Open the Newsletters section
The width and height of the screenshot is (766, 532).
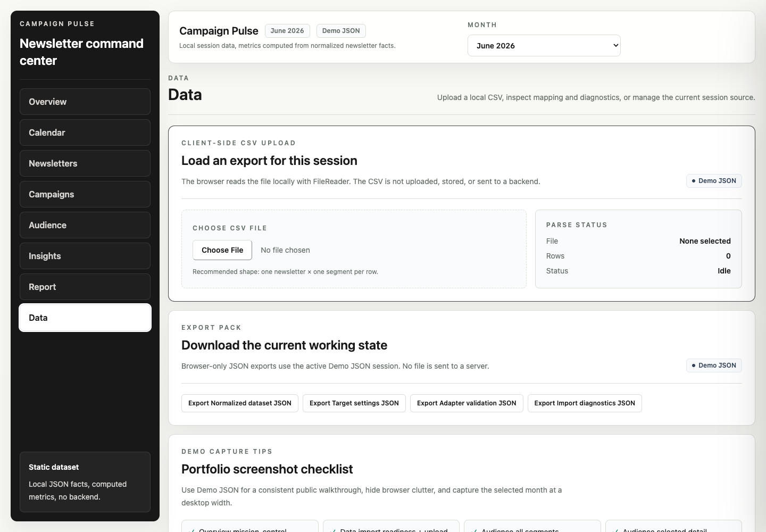tap(85, 163)
